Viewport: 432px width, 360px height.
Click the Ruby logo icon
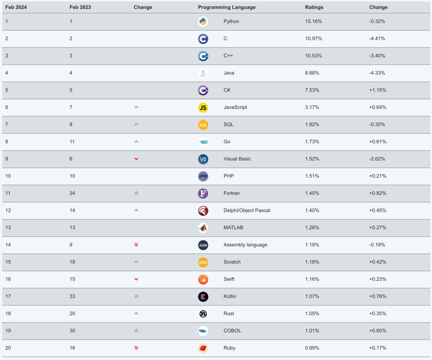click(203, 348)
